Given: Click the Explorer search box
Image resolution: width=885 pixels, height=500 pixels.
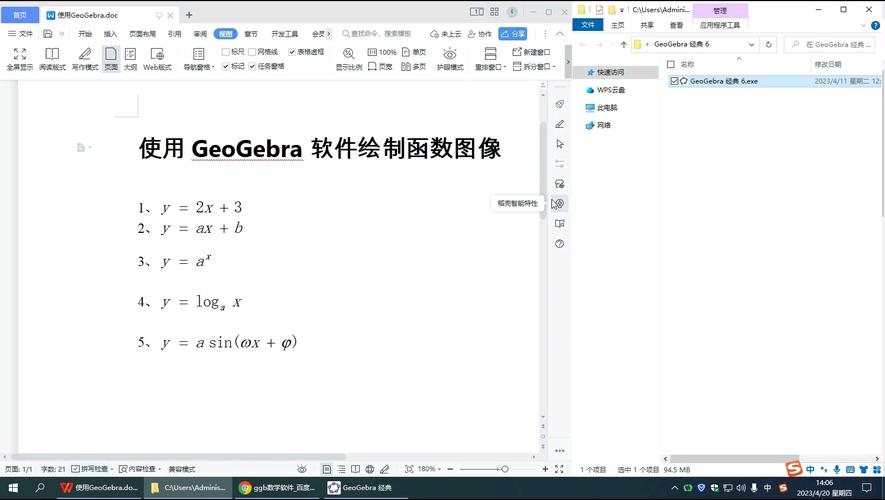Looking at the screenshot, I should 830,44.
